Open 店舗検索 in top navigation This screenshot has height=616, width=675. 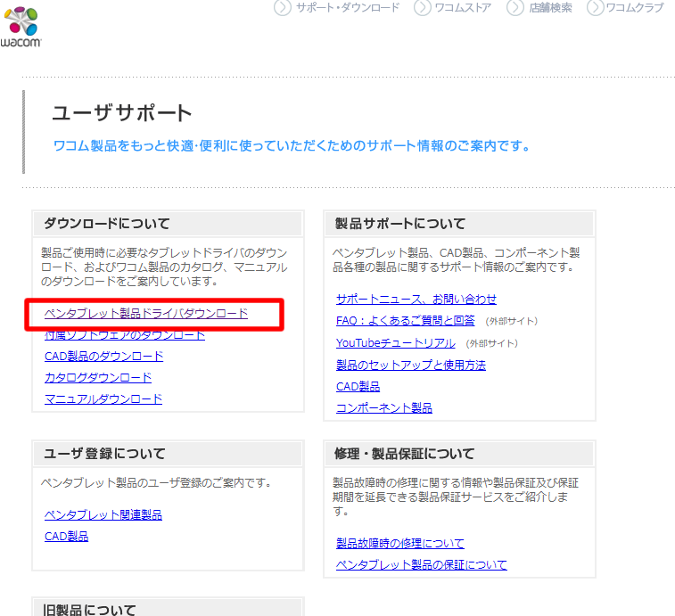coord(550,8)
